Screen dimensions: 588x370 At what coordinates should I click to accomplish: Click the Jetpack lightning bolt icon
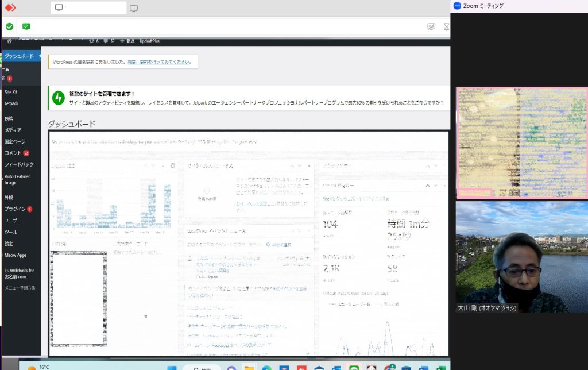(x=59, y=98)
